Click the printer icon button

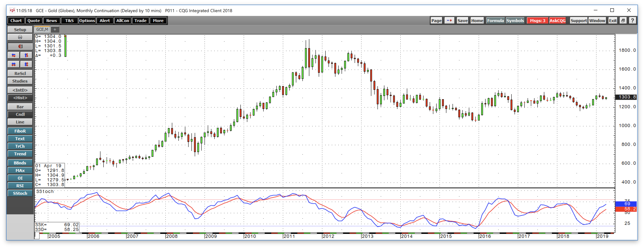click(20, 37)
